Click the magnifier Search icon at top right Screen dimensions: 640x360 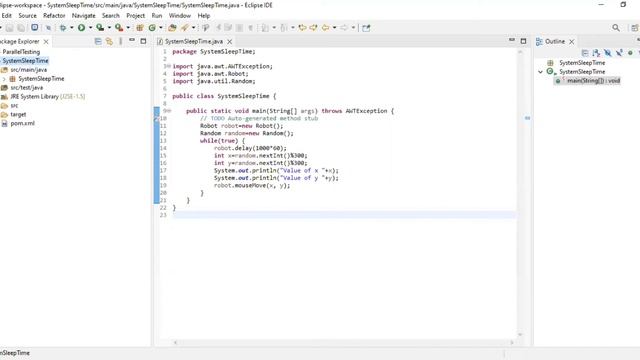click(616, 28)
